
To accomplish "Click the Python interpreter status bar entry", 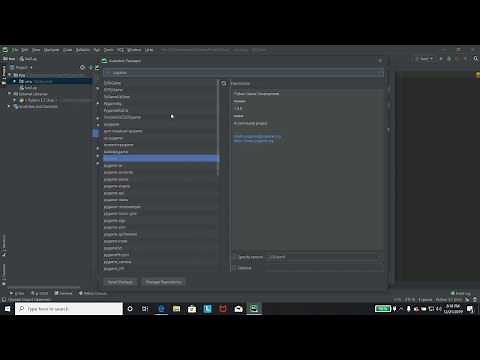I will (x=449, y=300).
